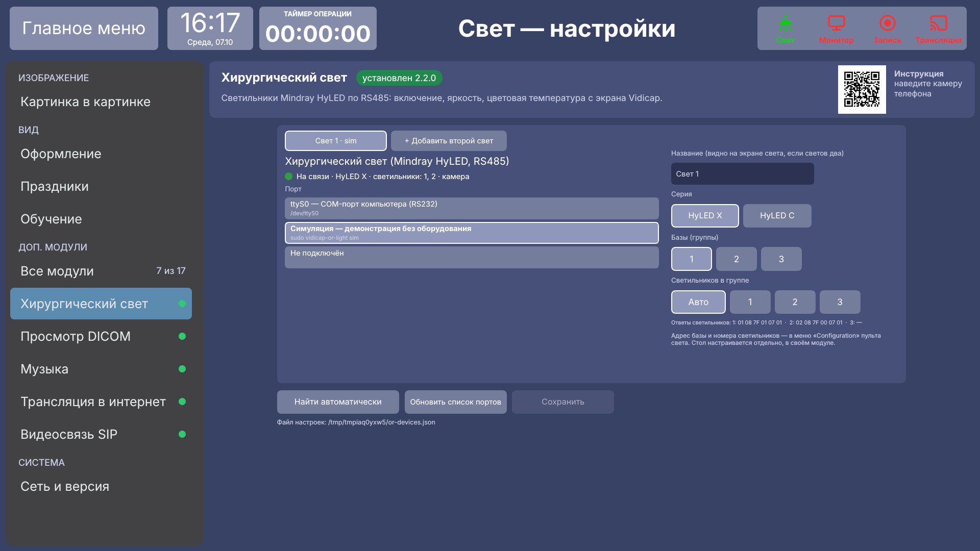Click the Запись record icon
This screenshot has width=980, height=551.
[887, 29]
